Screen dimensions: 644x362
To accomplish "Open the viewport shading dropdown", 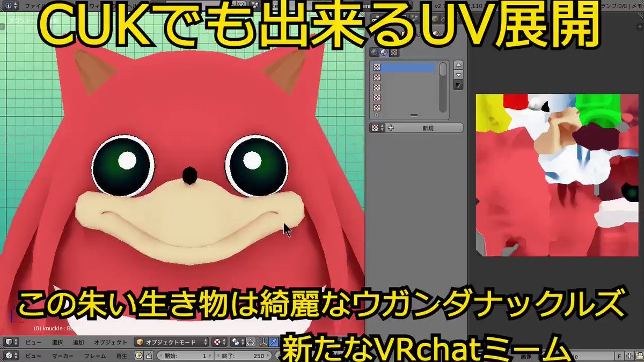I will click(220, 342).
